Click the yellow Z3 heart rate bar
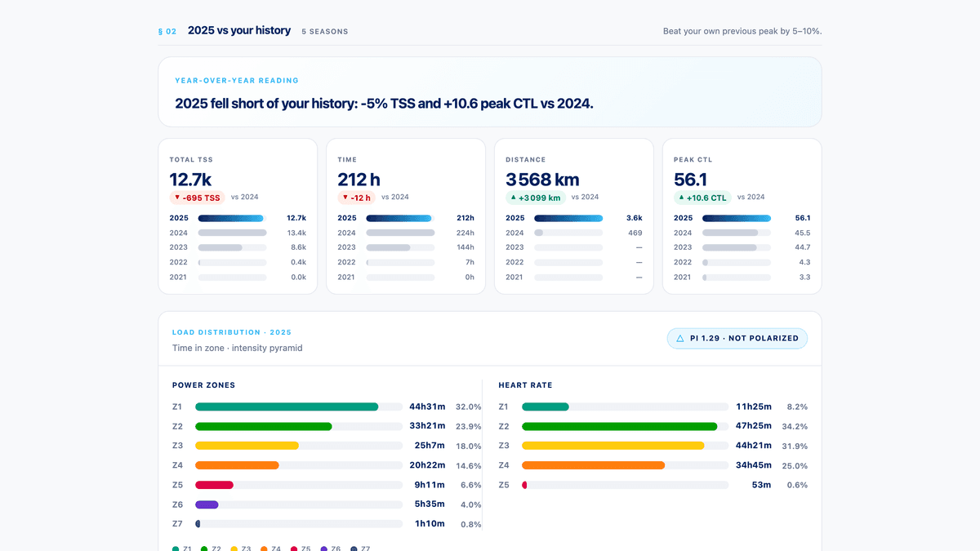 (x=613, y=446)
